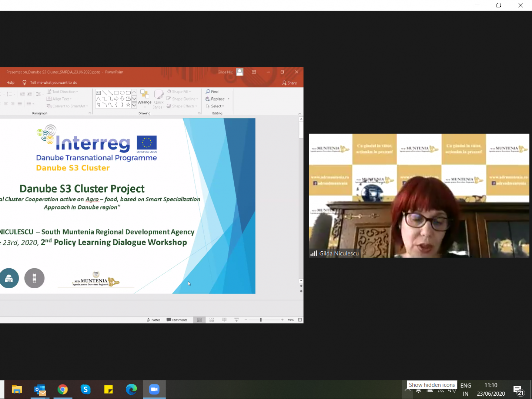Collapse the PowerPoint ribbon

[300, 114]
